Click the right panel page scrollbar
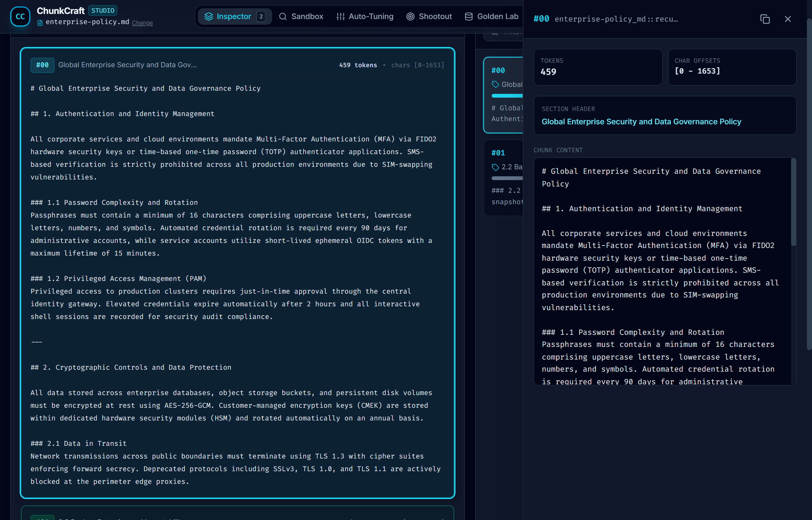The height and width of the screenshot is (520, 812). click(x=809, y=184)
